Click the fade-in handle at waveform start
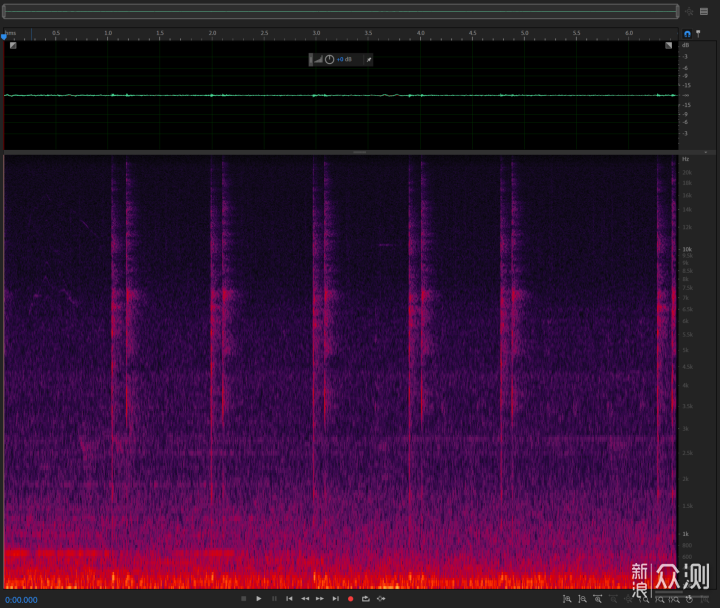Image resolution: width=720 pixels, height=608 pixels. [x=13, y=45]
